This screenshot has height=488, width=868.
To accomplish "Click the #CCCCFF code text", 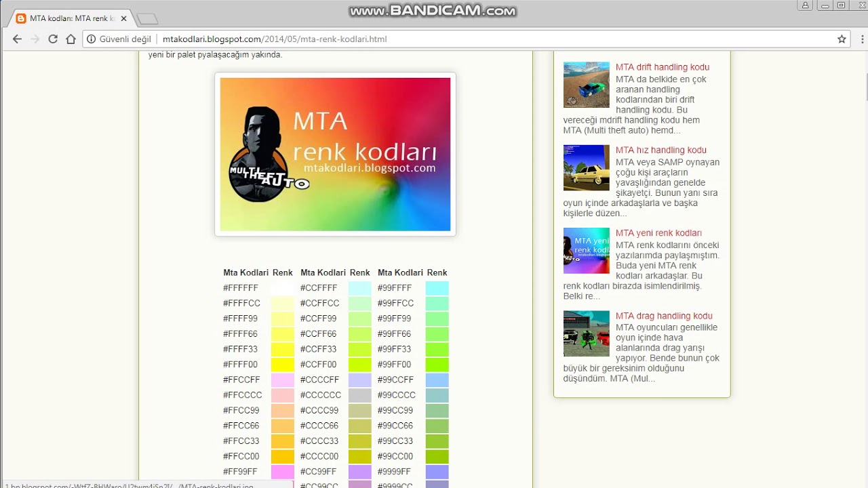I will point(320,380).
